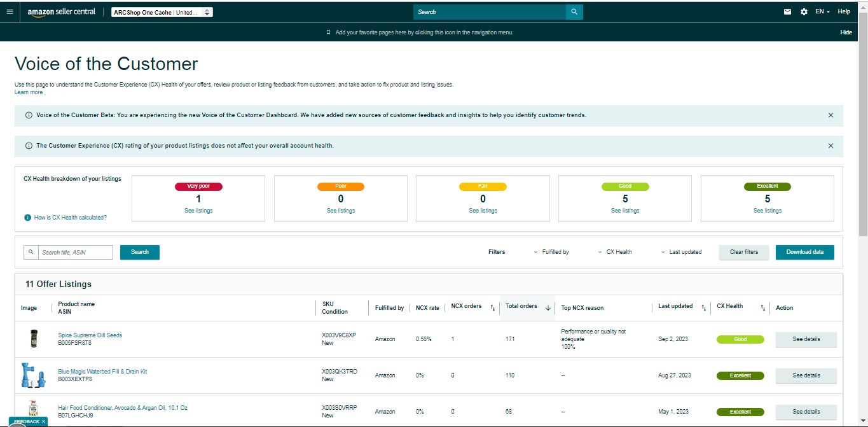
Task: Click the Top NCX reason column header
Action: 582,308
